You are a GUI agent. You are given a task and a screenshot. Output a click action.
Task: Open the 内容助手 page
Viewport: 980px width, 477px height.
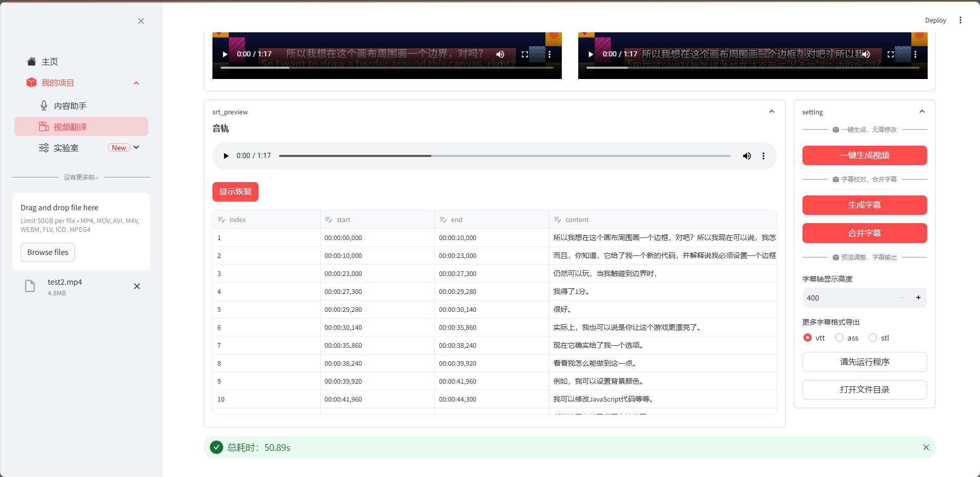(x=70, y=106)
